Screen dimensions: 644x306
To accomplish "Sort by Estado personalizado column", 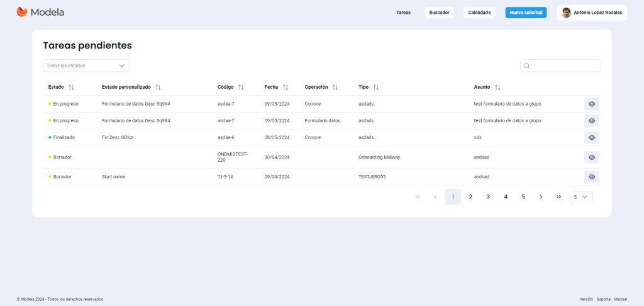I will tap(158, 88).
